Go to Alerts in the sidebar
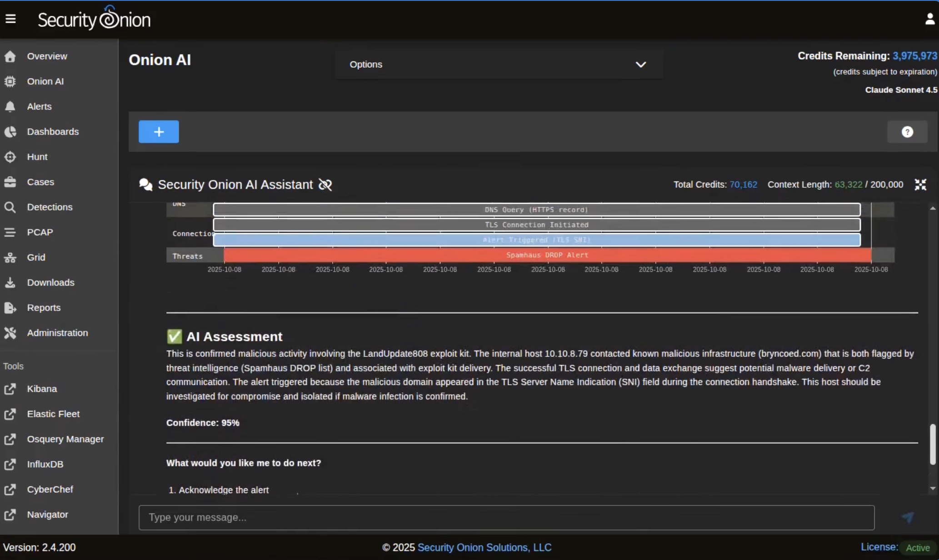939x560 pixels. (39, 106)
